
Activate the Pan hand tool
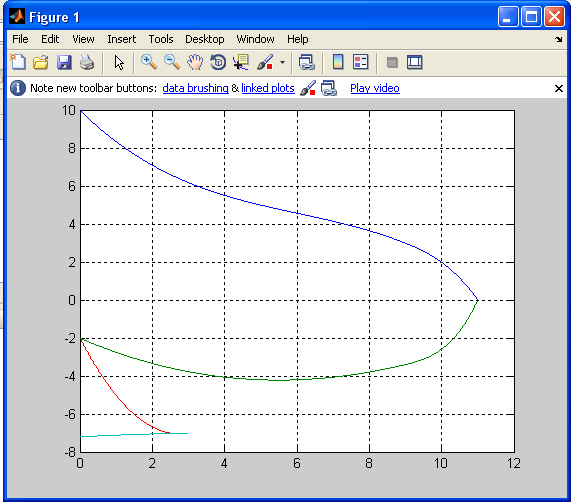click(195, 62)
